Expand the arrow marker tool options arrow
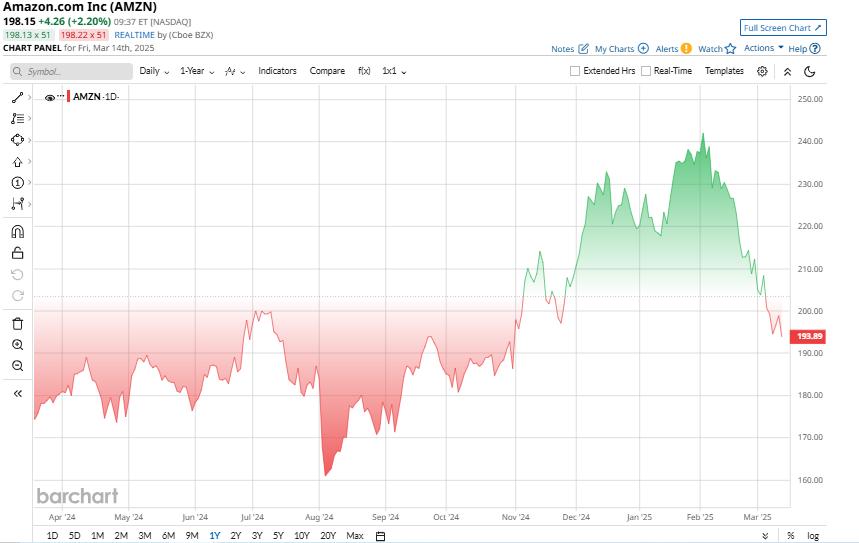The image size is (859, 543). (30, 162)
